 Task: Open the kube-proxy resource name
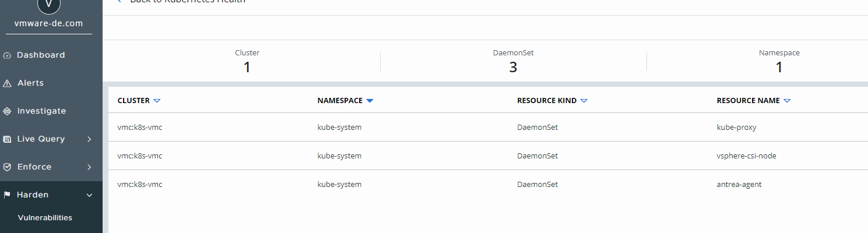(736, 128)
